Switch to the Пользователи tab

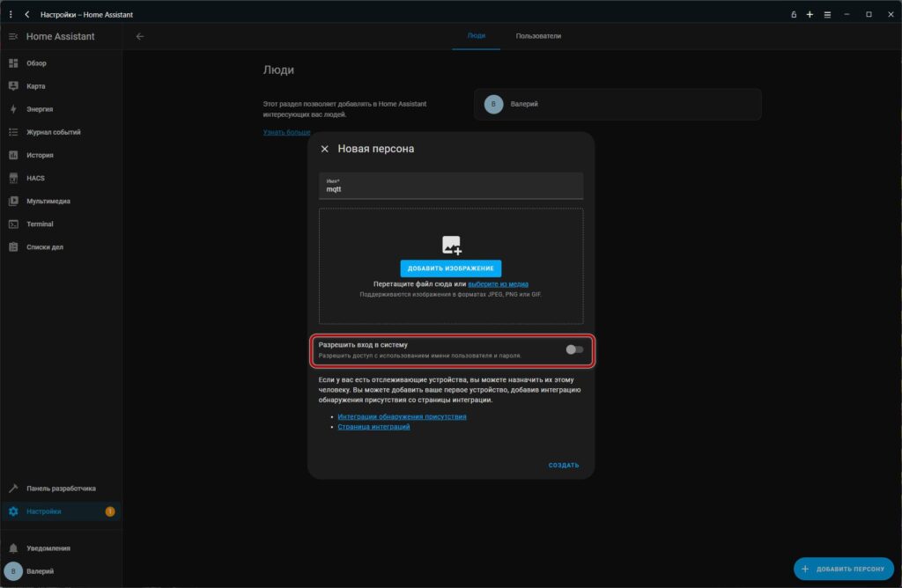click(x=538, y=36)
